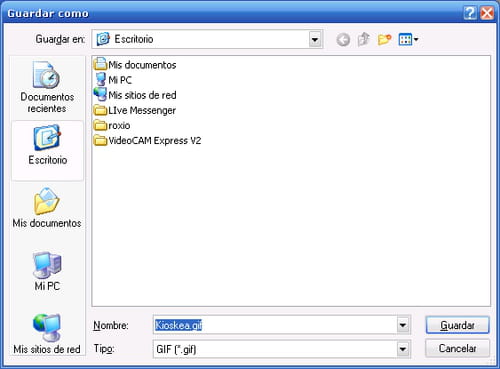Viewport: 500px width, 369px height.
Task: Go up one folder level
Action: [364, 39]
